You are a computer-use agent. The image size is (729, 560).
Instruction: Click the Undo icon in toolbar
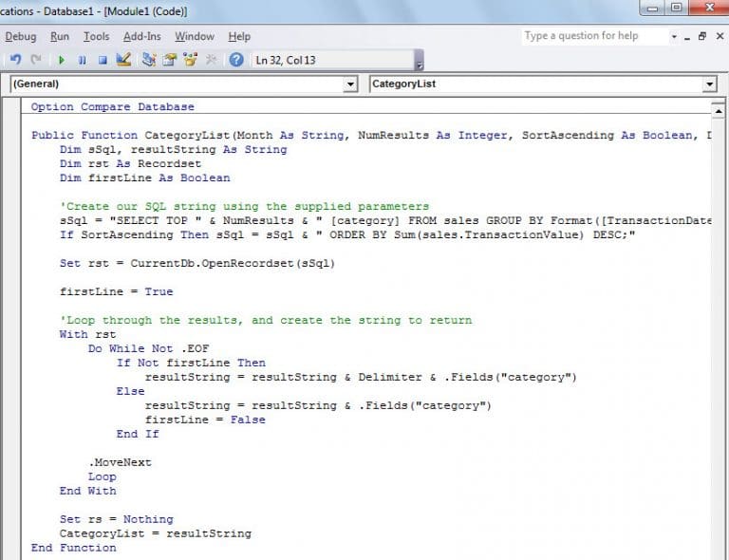click(x=16, y=60)
